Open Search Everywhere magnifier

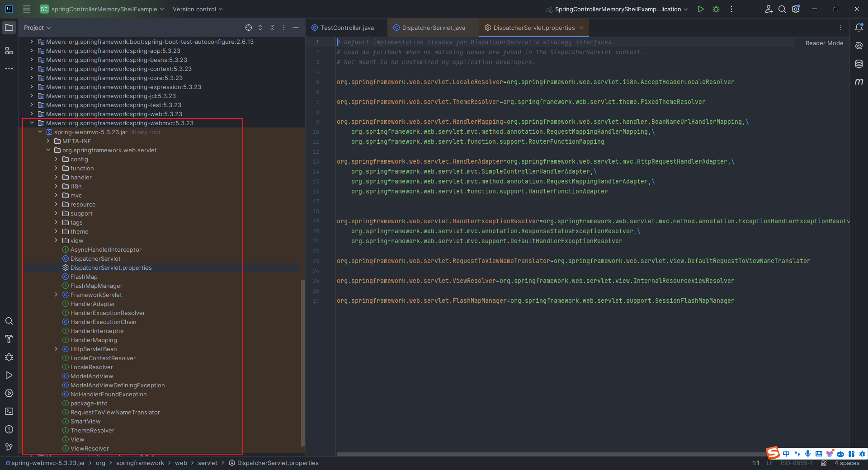(x=782, y=9)
